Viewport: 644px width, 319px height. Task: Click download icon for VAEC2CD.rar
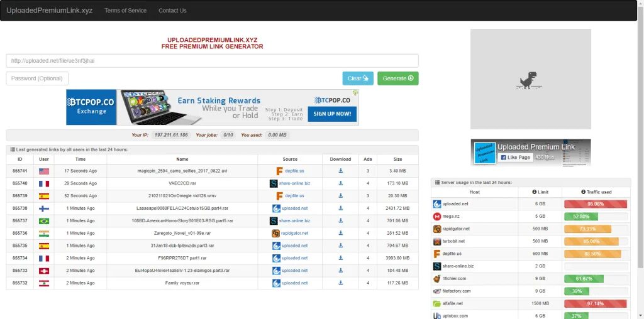point(340,183)
